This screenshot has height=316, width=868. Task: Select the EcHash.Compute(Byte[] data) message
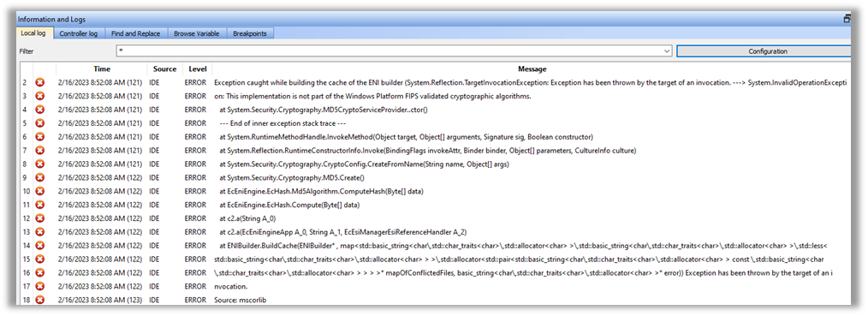click(x=289, y=205)
